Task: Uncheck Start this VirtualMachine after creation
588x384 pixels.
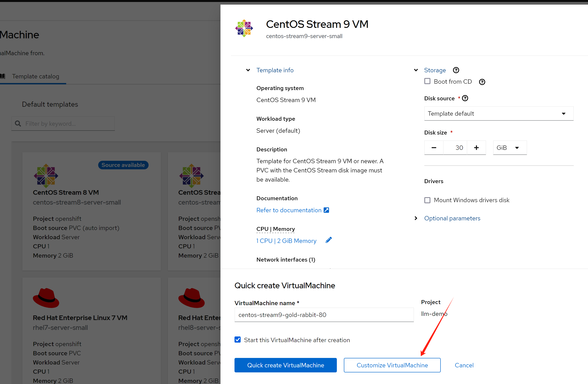Action: (x=238, y=340)
